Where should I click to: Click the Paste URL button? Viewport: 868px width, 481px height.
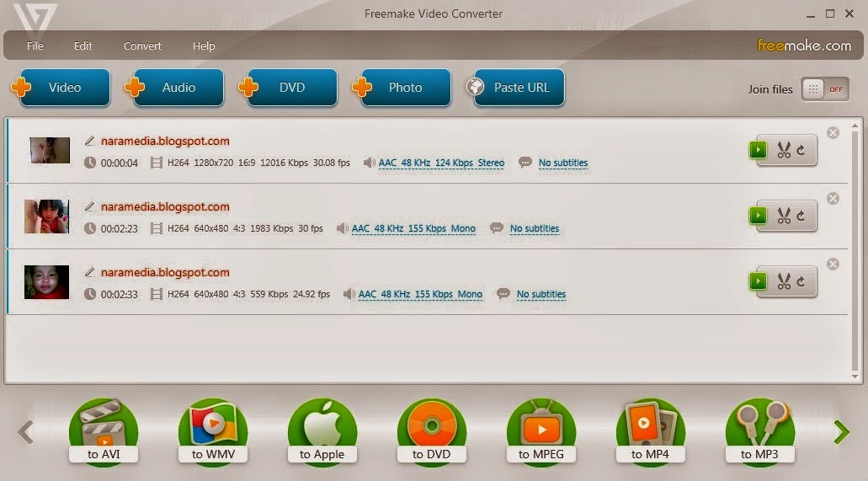click(x=514, y=88)
